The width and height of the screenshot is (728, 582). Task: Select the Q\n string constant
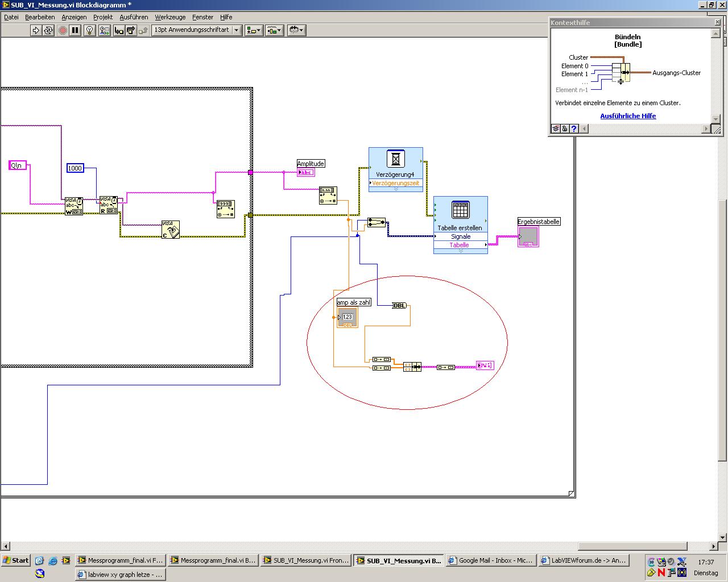[x=18, y=165]
